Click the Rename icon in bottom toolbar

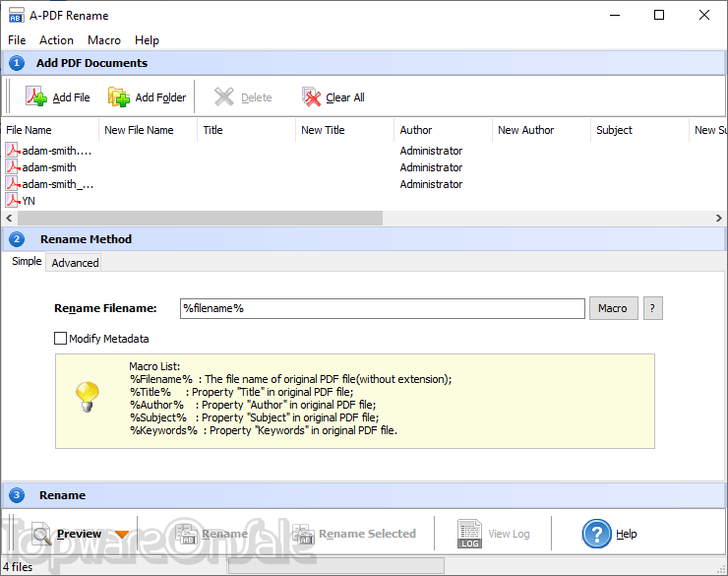point(187,534)
